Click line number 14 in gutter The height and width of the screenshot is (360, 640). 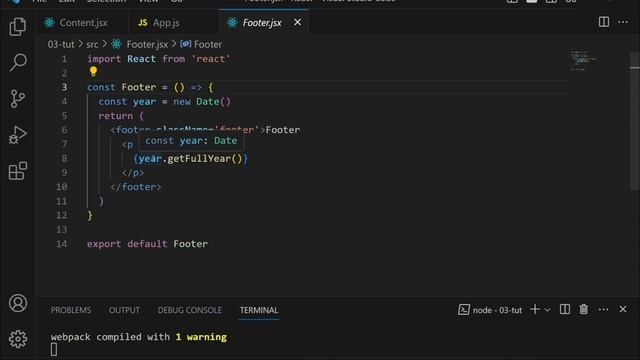62,244
